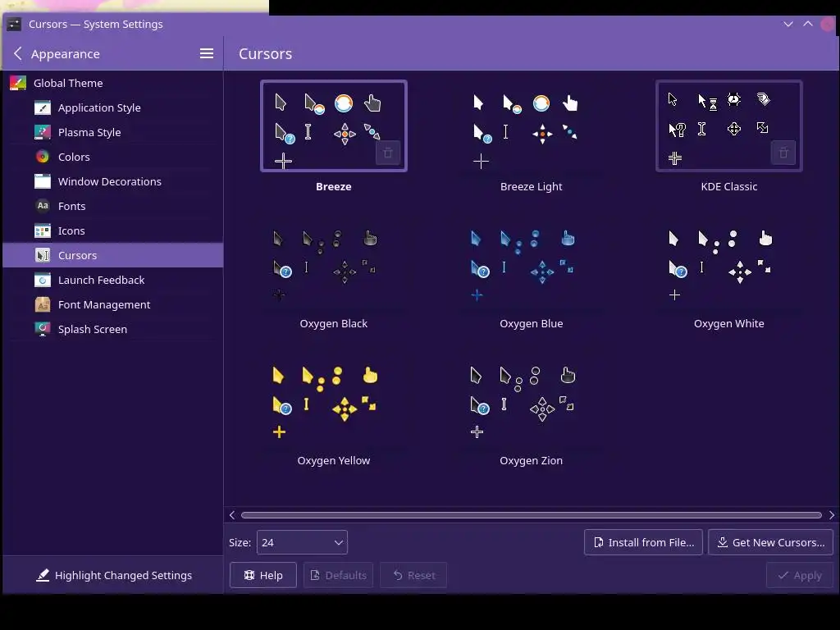Open Font Management entry
The height and width of the screenshot is (630, 840).
tap(112, 305)
